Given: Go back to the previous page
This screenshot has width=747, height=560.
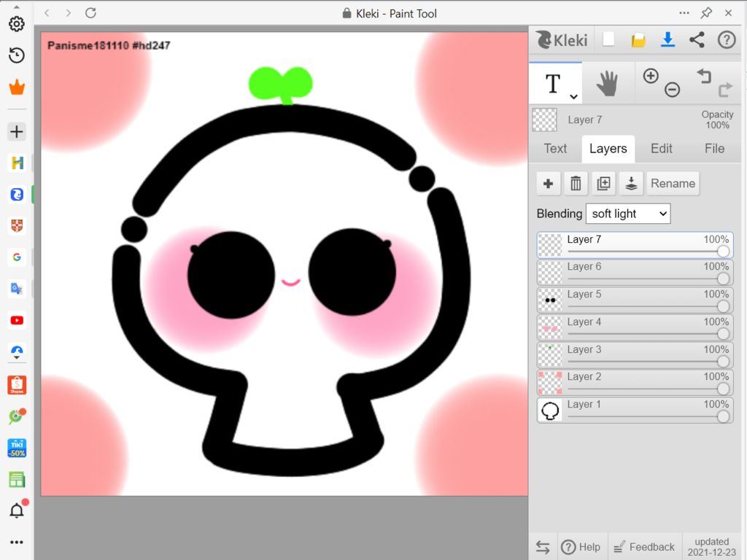Looking at the screenshot, I should [x=47, y=13].
